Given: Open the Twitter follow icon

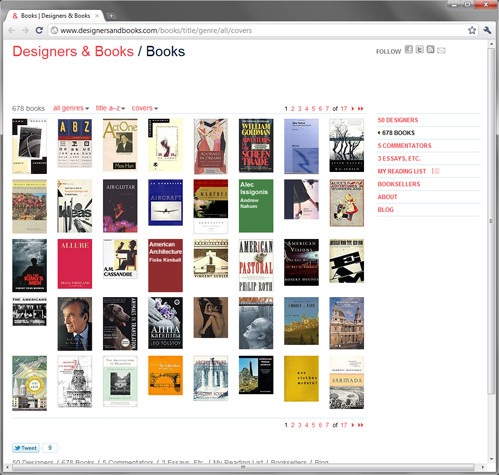Looking at the screenshot, I should pyautogui.click(x=420, y=50).
